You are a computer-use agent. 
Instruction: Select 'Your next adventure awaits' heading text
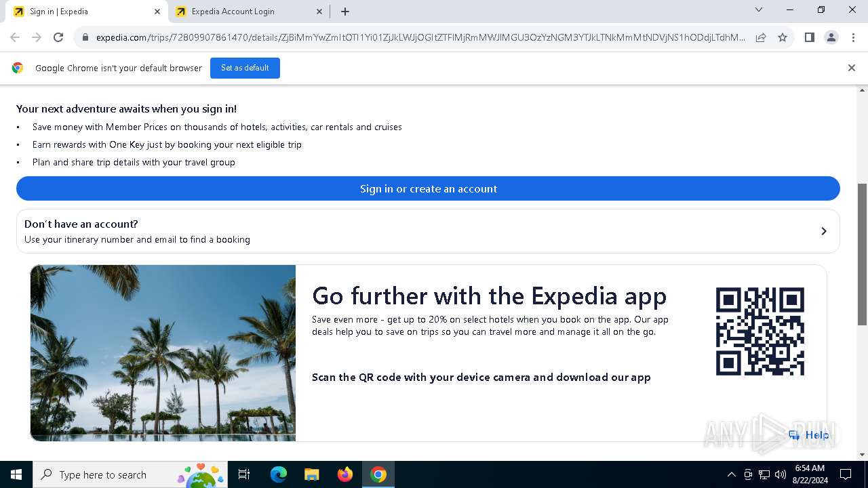point(126,108)
